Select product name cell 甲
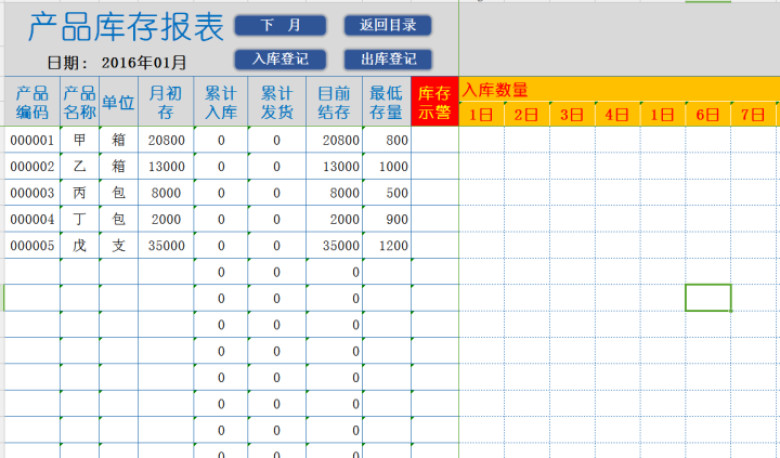 pyautogui.click(x=80, y=140)
